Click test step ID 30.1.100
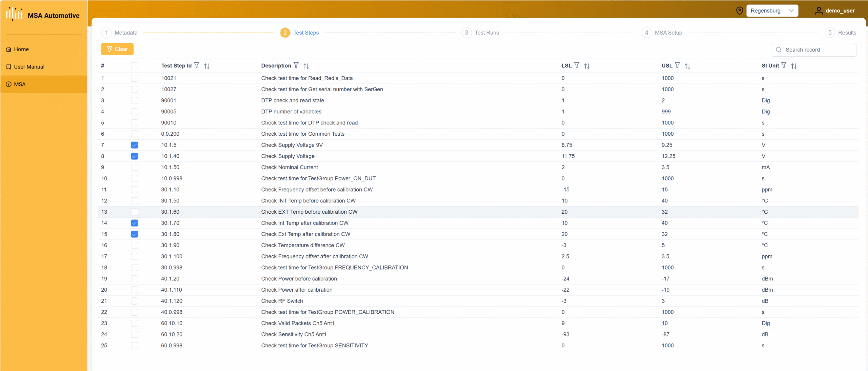 coord(172,256)
